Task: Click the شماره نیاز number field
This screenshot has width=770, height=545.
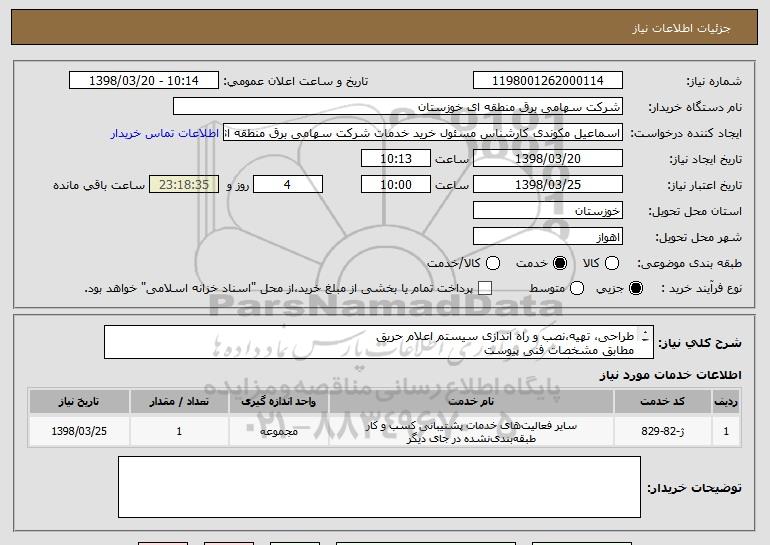Action: 546,81
